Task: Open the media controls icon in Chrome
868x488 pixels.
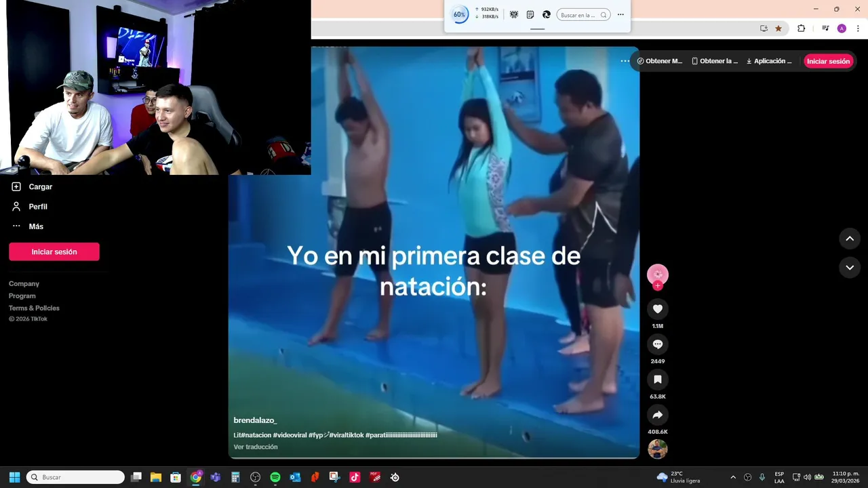Action: (825, 28)
